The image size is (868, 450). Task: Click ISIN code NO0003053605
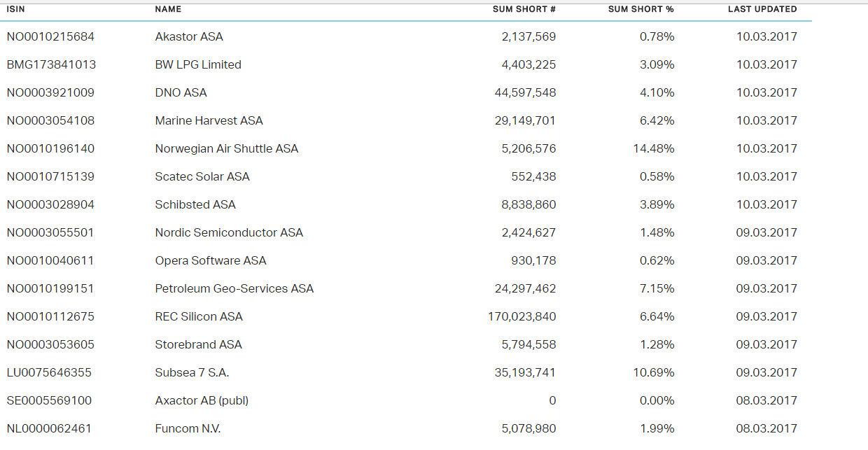tap(50, 344)
